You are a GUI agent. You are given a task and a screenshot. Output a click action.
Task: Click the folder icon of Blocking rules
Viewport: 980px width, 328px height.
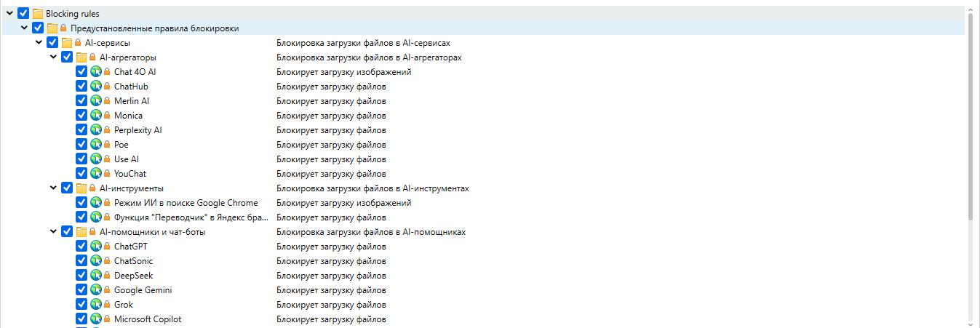38,14
